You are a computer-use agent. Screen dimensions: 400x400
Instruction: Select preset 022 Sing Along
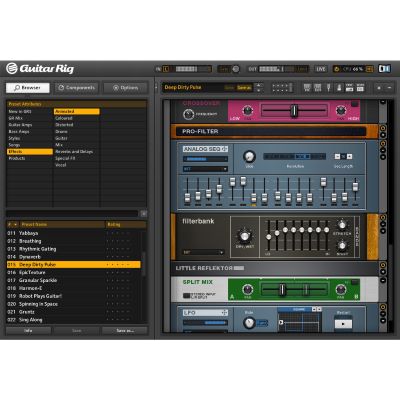73,320
